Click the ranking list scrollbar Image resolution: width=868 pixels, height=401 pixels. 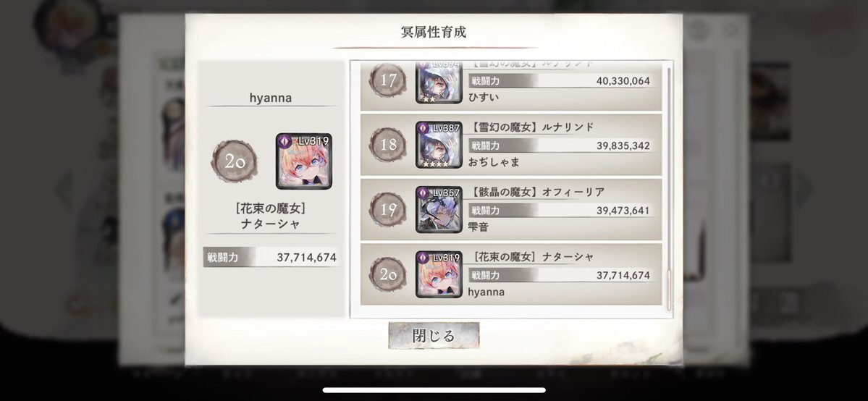pos(669,188)
